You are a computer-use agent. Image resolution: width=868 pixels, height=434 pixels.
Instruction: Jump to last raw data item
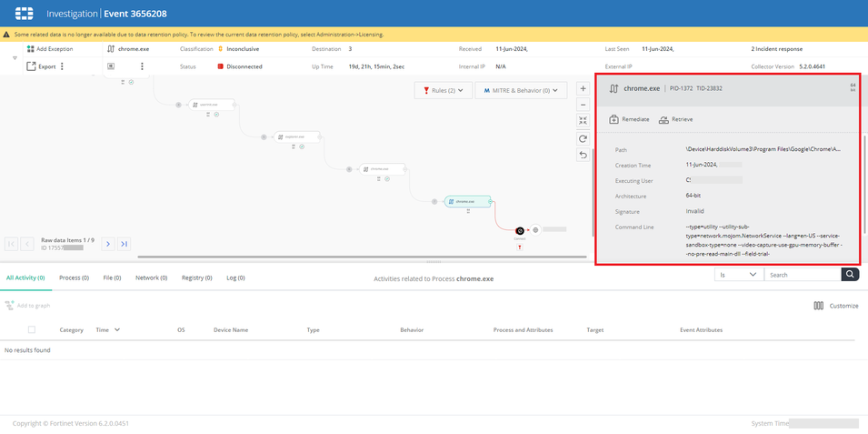(124, 244)
